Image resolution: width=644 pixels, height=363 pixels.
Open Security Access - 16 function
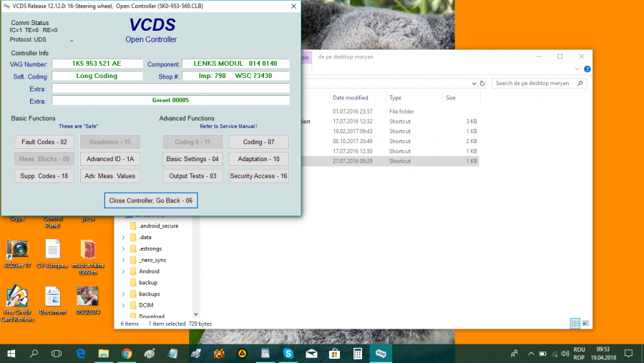(x=258, y=176)
